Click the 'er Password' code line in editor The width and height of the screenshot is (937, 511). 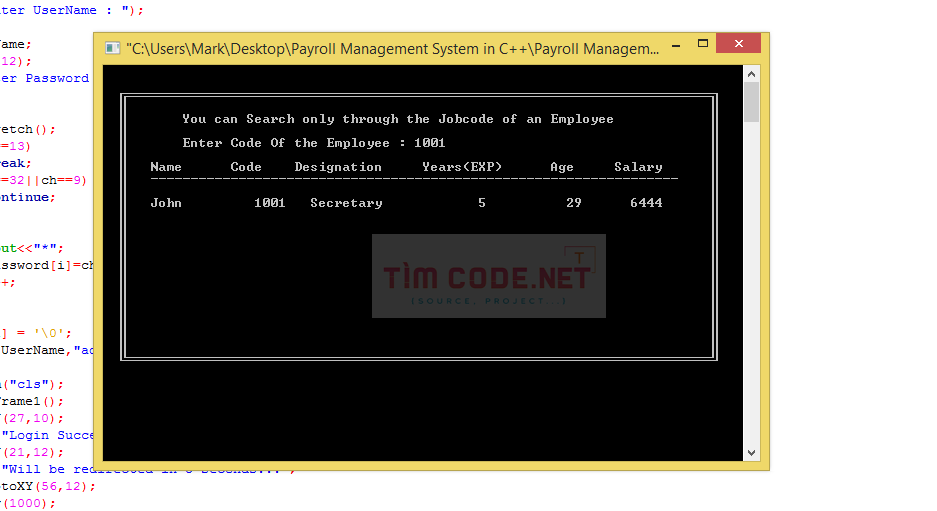click(45, 78)
